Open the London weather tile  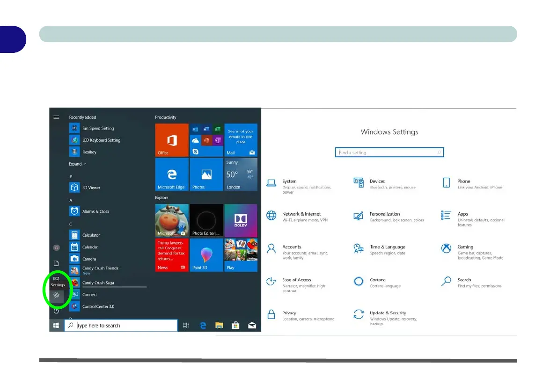click(241, 174)
